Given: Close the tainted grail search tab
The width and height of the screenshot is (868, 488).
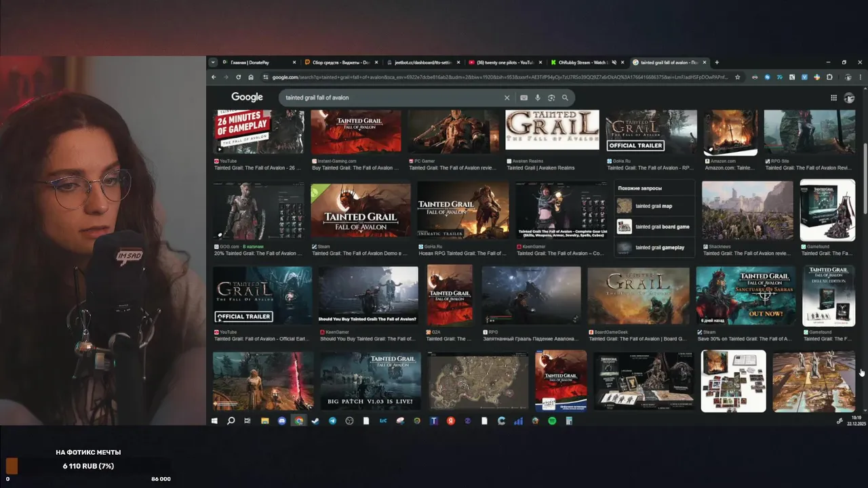Looking at the screenshot, I should [x=705, y=62].
